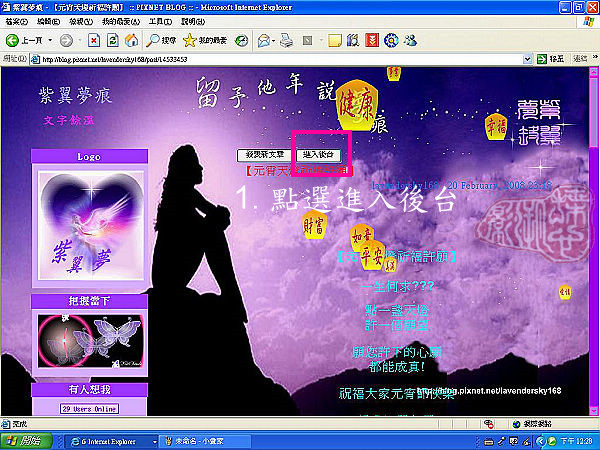Click the Search magnifier toolbar button

161,40
